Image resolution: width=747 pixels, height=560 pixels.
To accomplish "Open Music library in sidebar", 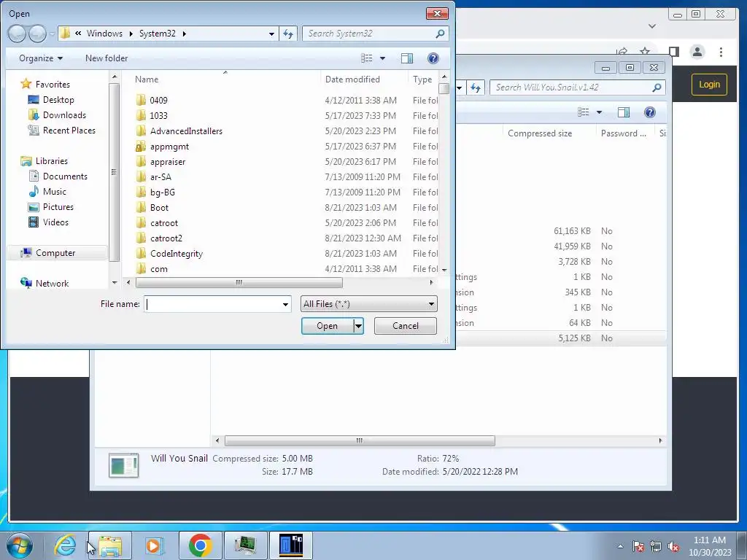I will point(54,192).
